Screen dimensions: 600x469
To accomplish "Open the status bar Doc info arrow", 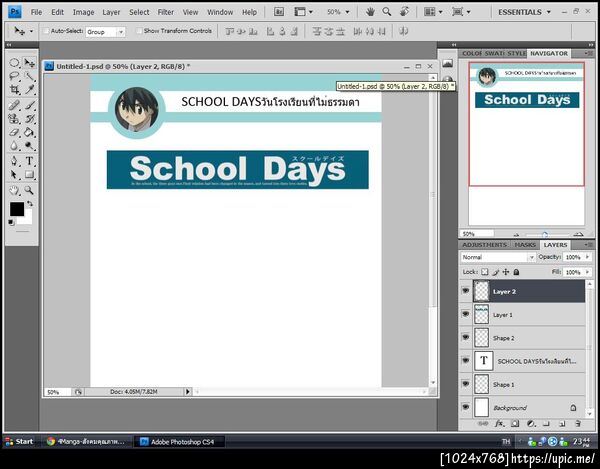I will click(x=188, y=392).
